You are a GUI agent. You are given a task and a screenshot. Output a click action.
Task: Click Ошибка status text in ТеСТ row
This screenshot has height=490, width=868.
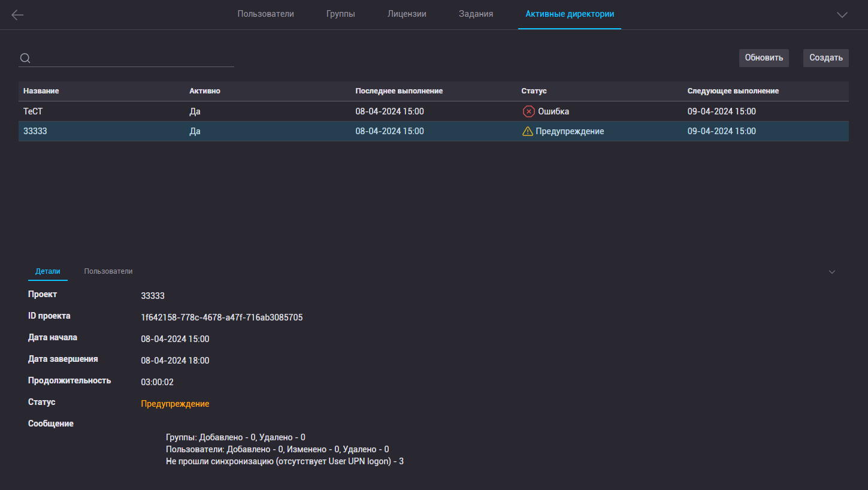tap(554, 111)
